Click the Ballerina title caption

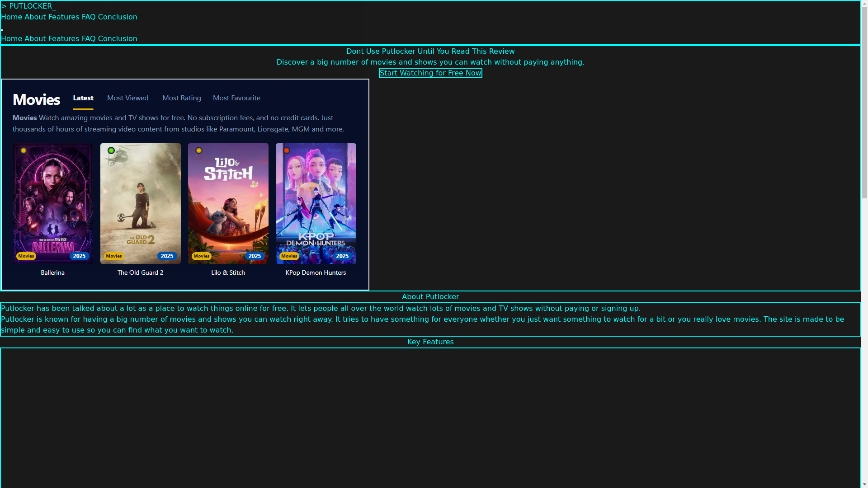[53, 273]
